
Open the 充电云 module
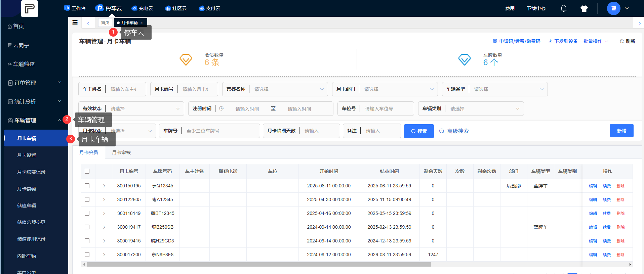[142, 8]
